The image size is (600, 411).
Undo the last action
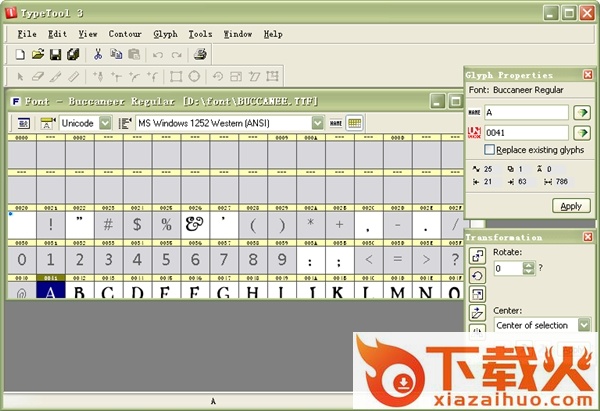pyautogui.click(x=158, y=55)
